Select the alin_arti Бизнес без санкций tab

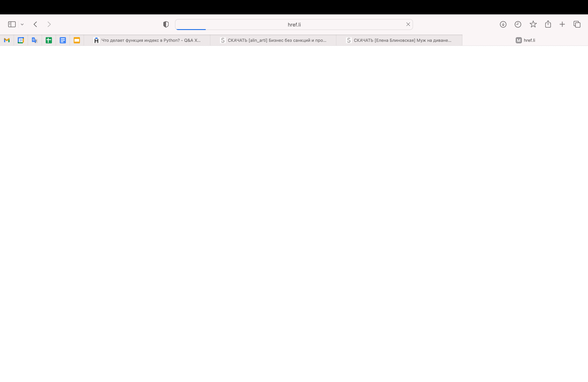pyautogui.click(x=273, y=40)
